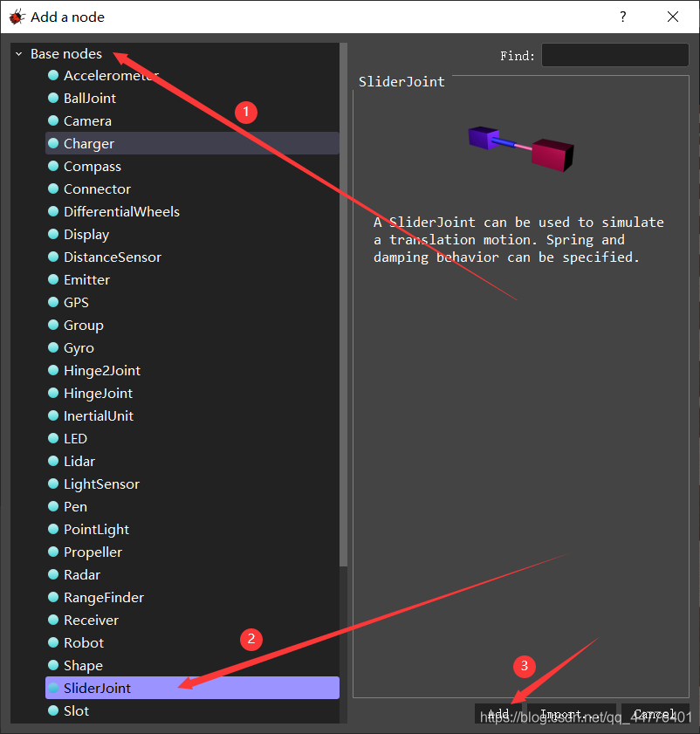Viewport: 700px width, 734px height.
Task: Click the node list vertical scrollbar
Action: (343, 305)
